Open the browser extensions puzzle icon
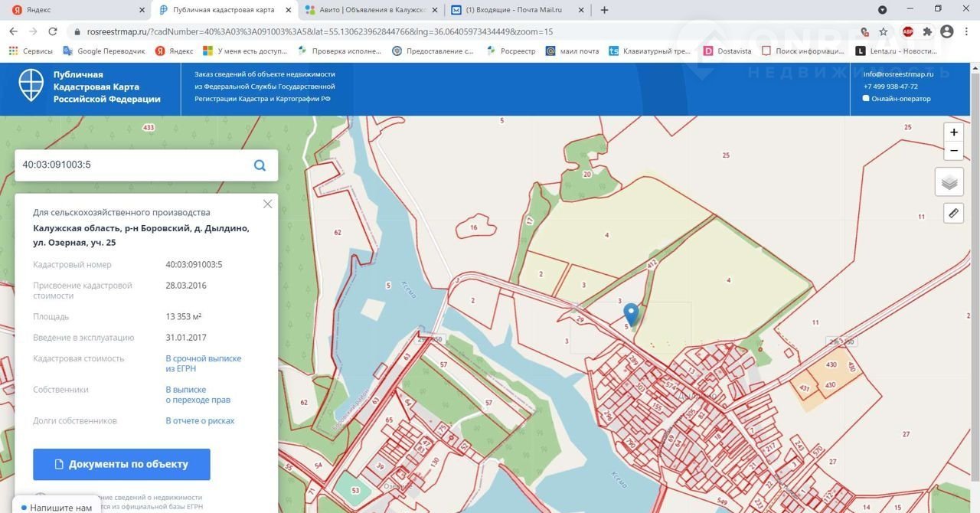Viewport: 980px width, 513px height. tap(927, 32)
